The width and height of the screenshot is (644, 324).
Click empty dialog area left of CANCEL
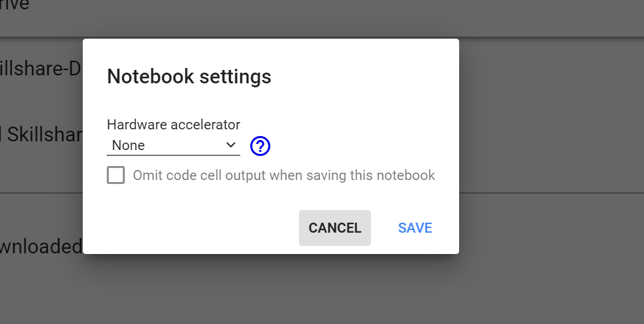[200, 228]
